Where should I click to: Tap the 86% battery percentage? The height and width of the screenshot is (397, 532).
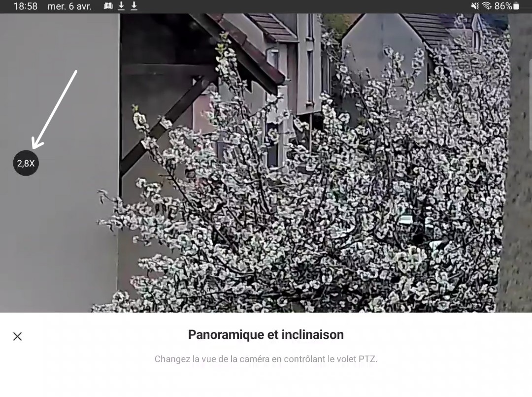tap(503, 6)
